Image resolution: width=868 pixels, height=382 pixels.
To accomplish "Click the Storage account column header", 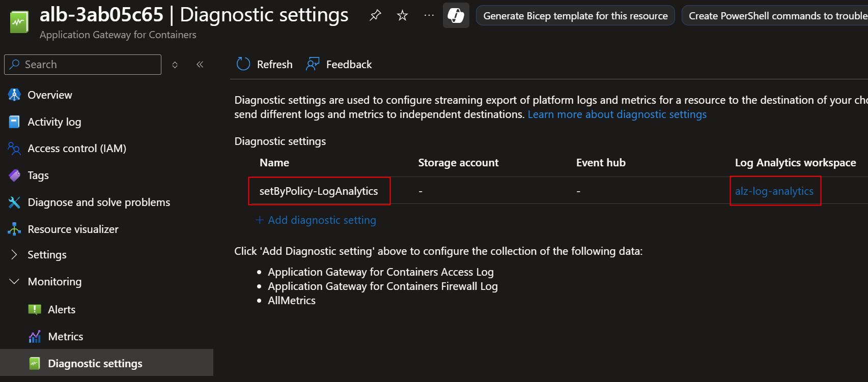I will click(x=458, y=163).
